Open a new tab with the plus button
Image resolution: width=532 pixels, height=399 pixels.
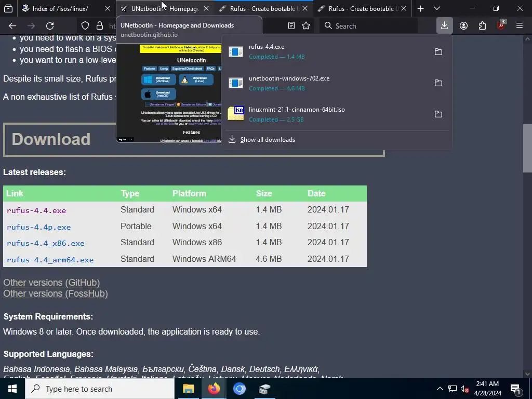420,8
